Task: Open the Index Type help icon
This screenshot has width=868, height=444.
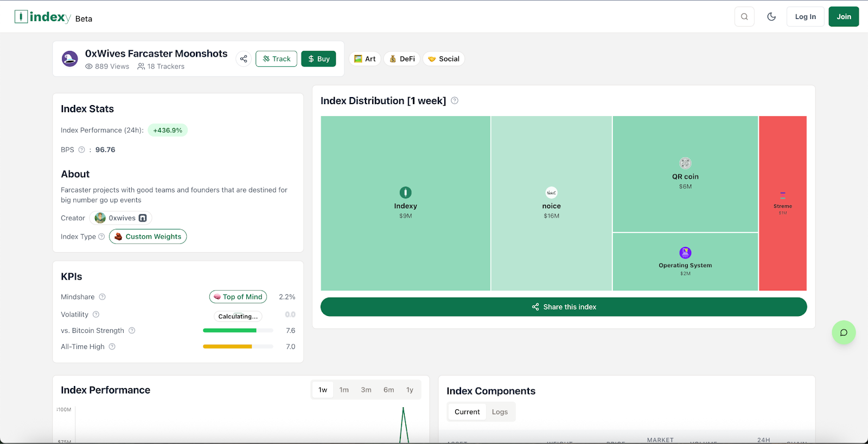Action: [x=101, y=236]
